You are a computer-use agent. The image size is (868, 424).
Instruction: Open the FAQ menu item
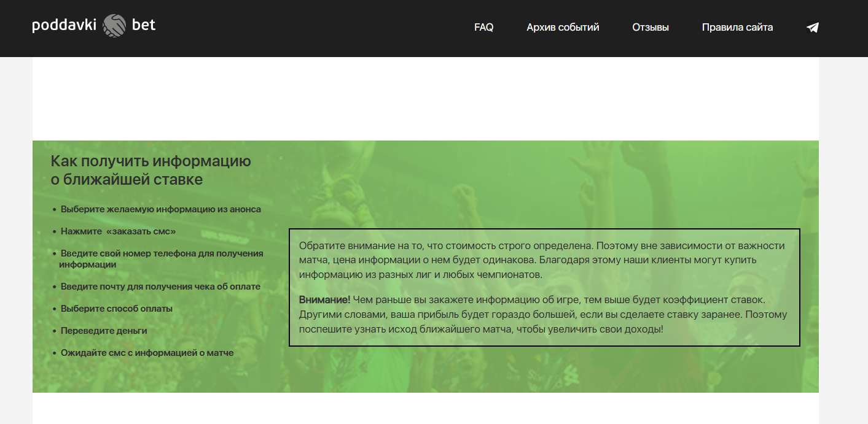[483, 28]
